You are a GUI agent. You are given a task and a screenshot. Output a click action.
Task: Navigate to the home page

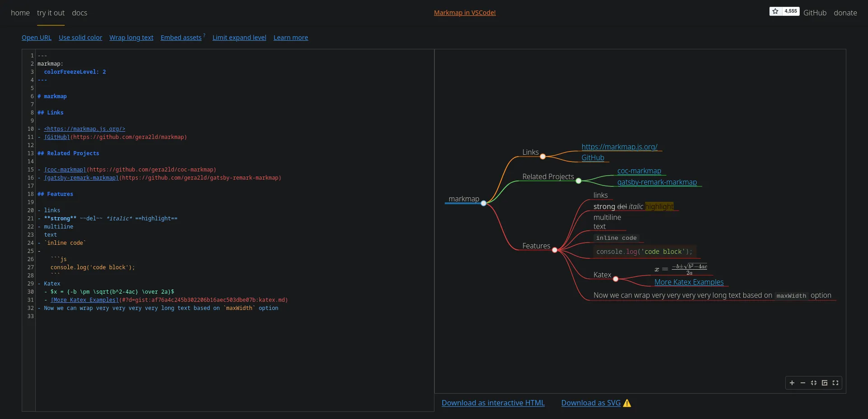(x=19, y=13)
